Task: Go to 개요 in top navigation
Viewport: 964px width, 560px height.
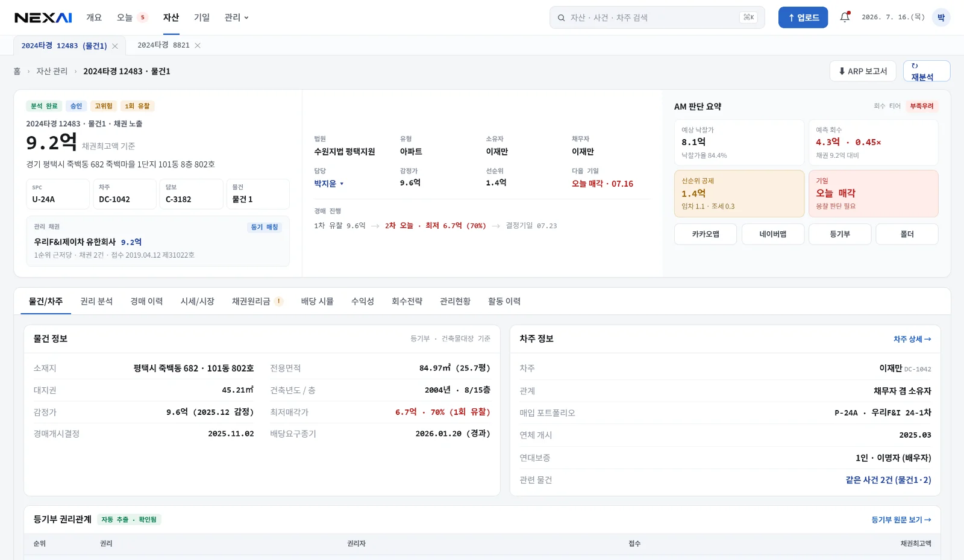Action: pyautogui.click(x=94, y=17)
